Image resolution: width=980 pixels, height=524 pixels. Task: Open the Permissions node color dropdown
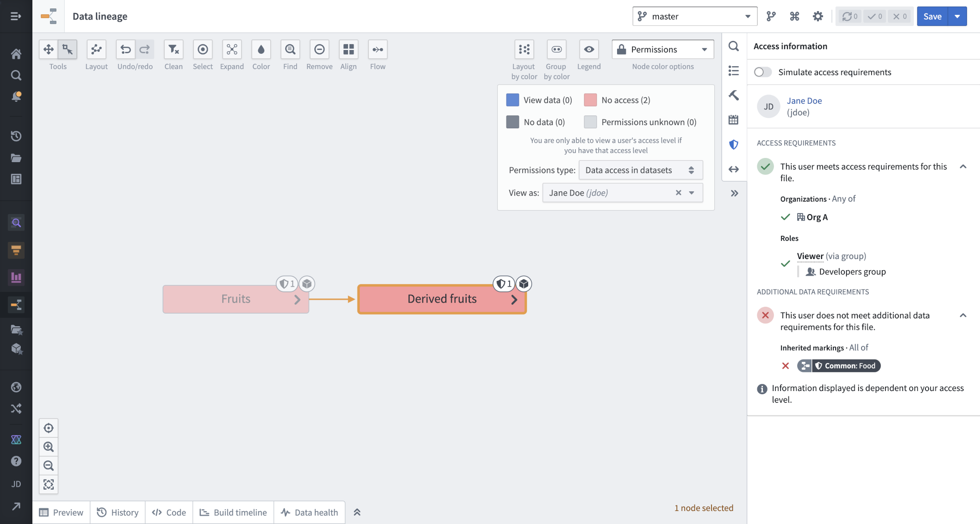tap(663, 49)
